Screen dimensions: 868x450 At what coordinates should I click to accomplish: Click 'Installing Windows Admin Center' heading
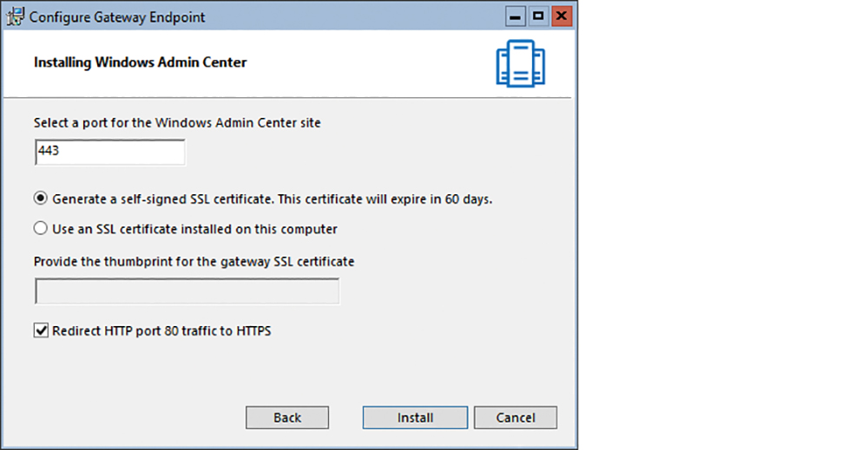pyautogui.click(x=140, y=62)
